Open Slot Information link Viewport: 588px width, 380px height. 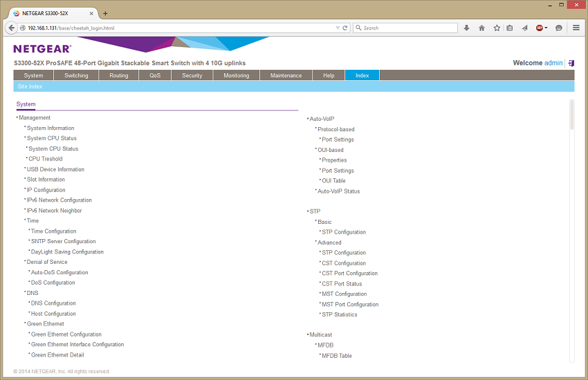(46, 180)
